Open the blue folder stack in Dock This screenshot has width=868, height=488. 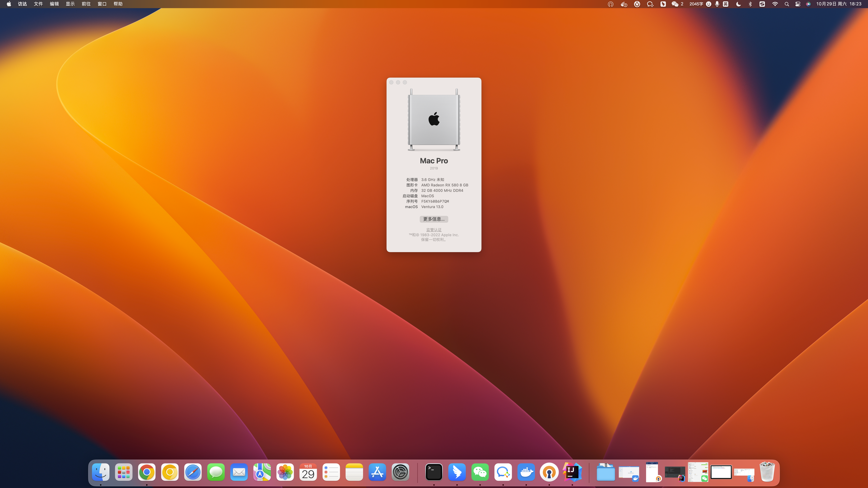(x=606, y=472)
